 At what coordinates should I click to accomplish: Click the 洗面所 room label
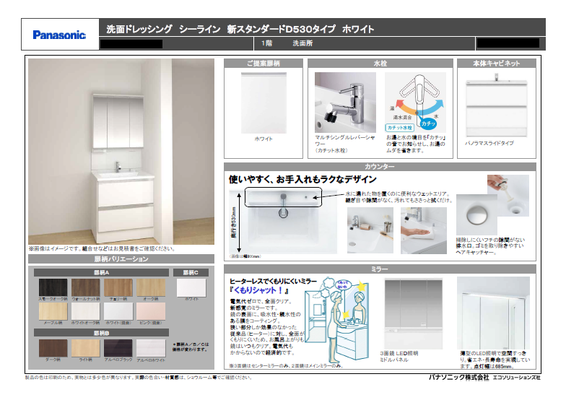(302, 43)
